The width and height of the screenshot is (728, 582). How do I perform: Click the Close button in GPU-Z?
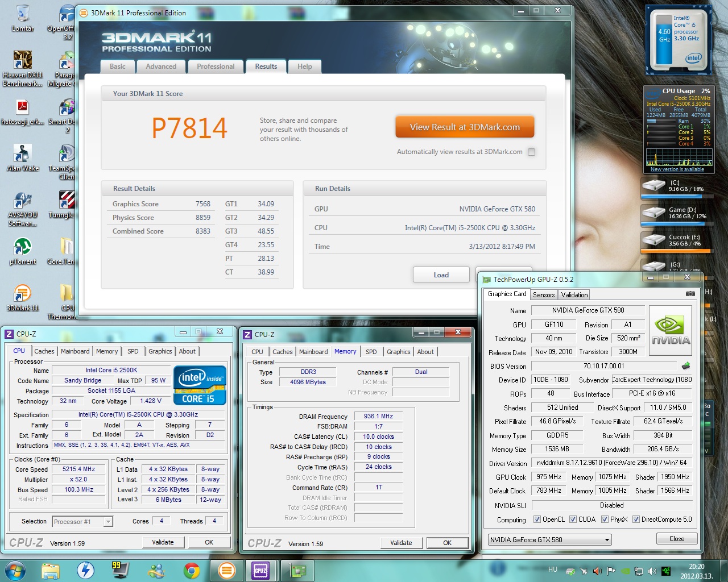677,539
